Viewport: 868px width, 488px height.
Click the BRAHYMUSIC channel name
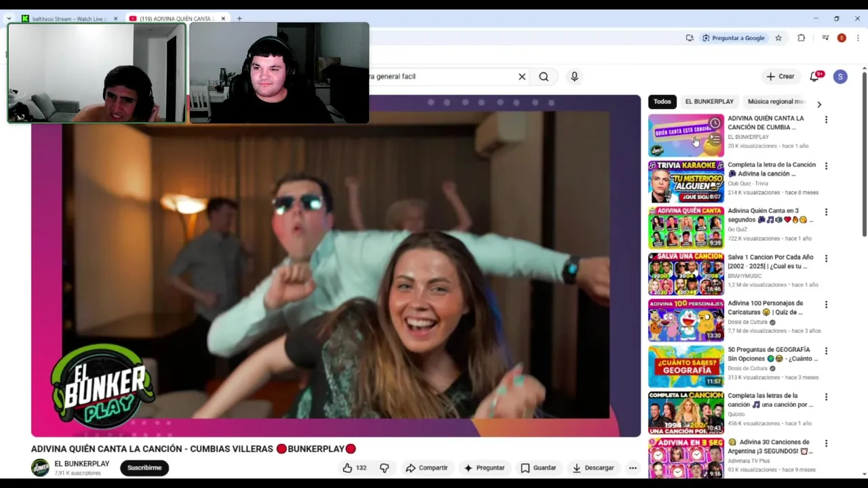coord(745,276)
